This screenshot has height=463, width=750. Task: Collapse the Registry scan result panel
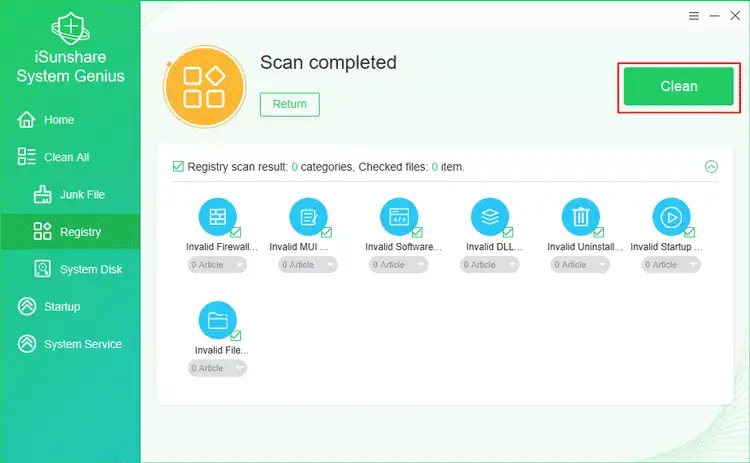[x=711, y=166]
